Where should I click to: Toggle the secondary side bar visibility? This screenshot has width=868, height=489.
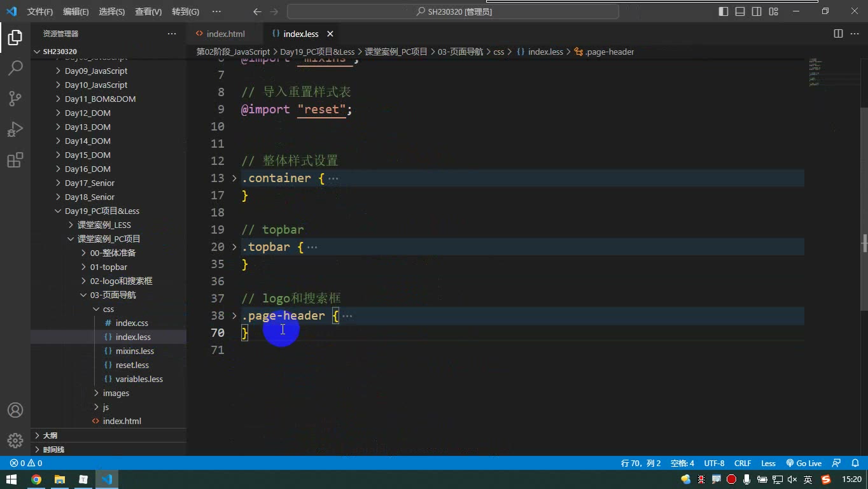pos(757,11)
